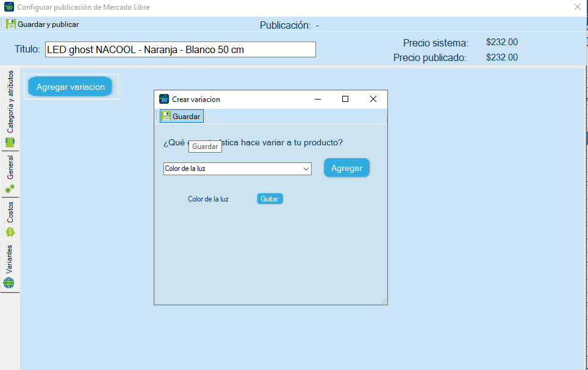588x370 pixels.
Task: Select the Variantes tab
Action: (10, 266)
